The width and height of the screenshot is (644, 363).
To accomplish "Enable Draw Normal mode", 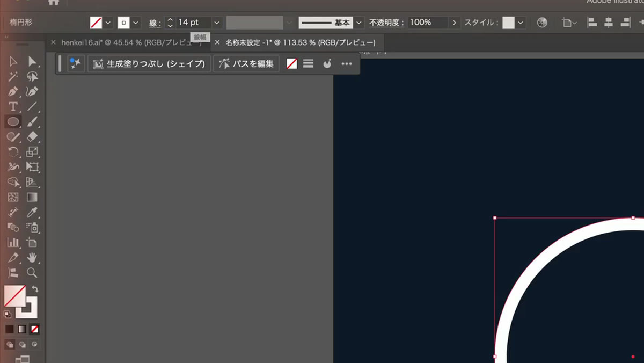I will 10,344.
